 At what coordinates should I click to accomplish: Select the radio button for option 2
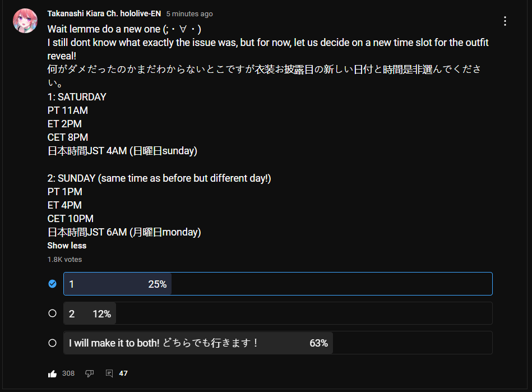[52, 313]
